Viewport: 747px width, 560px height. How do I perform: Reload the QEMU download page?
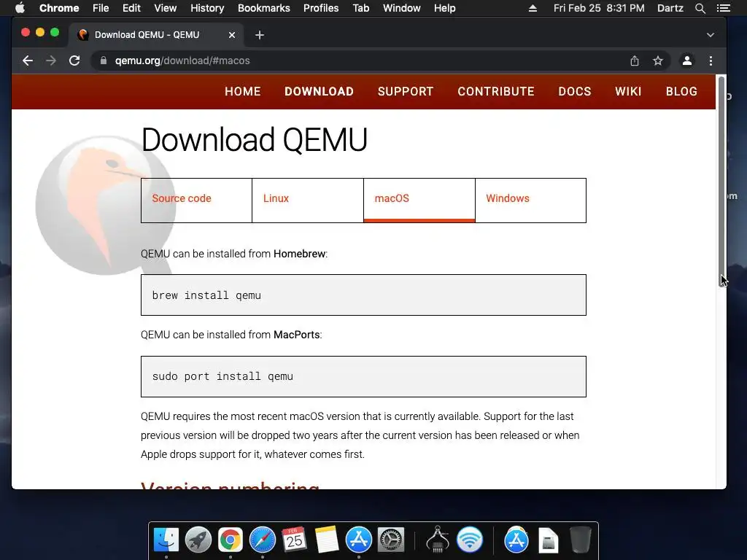tap(74, 61)
